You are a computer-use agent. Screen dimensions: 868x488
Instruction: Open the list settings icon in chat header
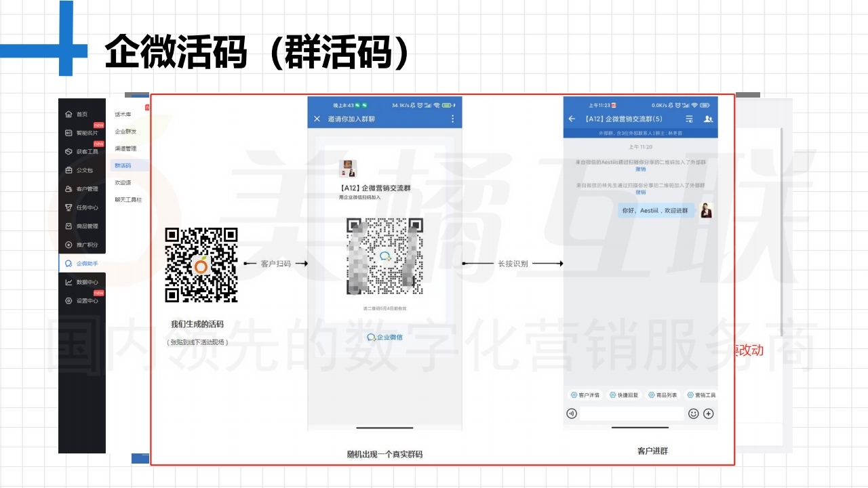pyautogui.click(x=690, y=119)
